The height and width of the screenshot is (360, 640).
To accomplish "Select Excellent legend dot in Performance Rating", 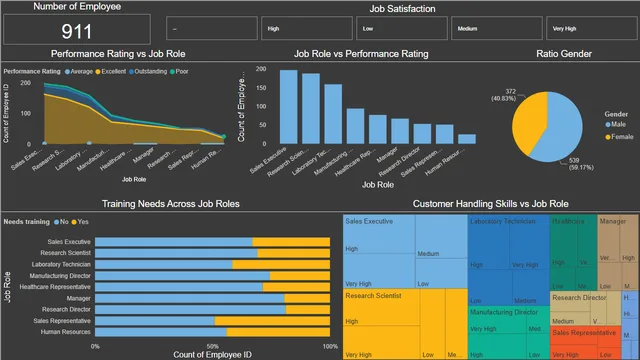I will click(98, 72).
